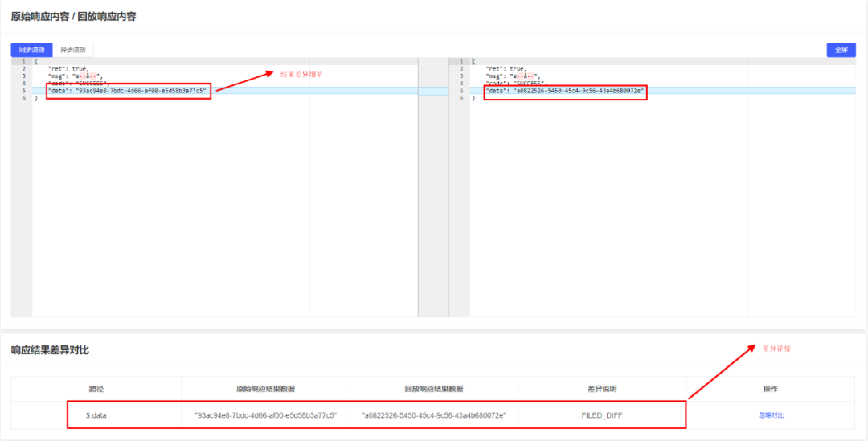The image size is (868, 441).
Task: Open fullscreen view with 全屏 button
Action: click(841, 50)
